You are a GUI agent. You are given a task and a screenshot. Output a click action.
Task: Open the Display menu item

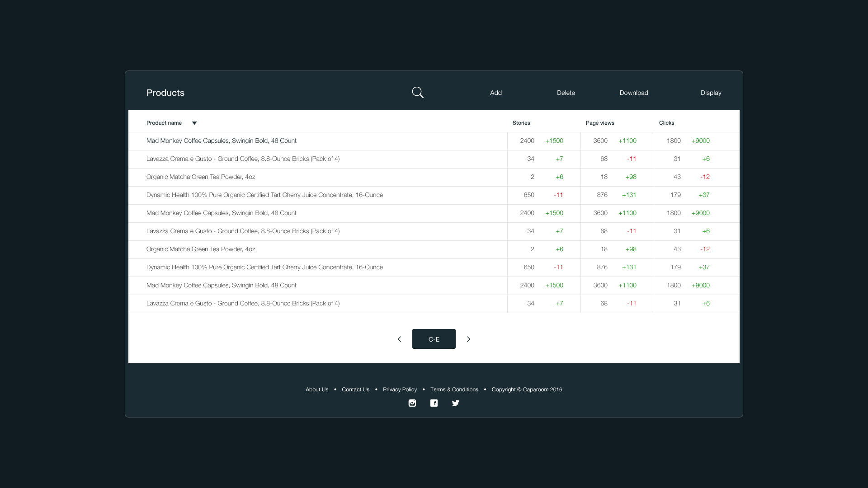[x=711, y=93]
